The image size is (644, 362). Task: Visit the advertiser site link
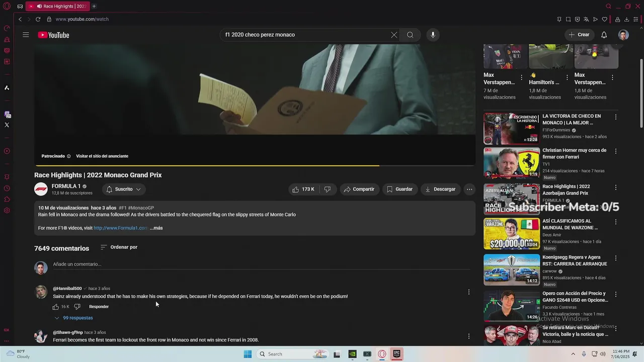(102, 156)
